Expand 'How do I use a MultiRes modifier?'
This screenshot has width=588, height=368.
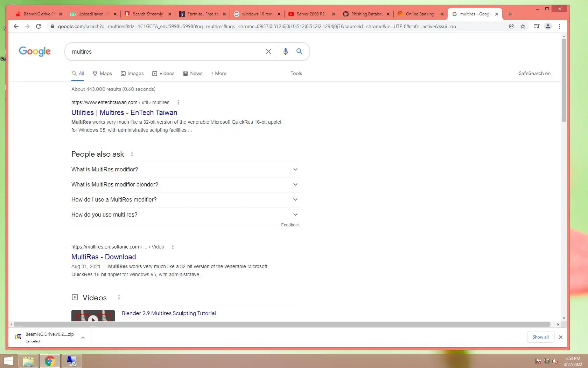coord(185,200)
